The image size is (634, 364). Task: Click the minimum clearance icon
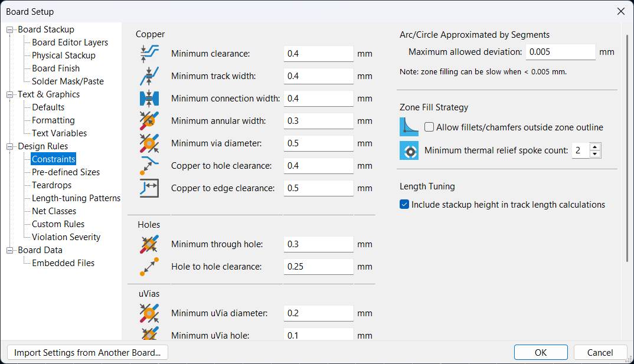tap(149, 54)
